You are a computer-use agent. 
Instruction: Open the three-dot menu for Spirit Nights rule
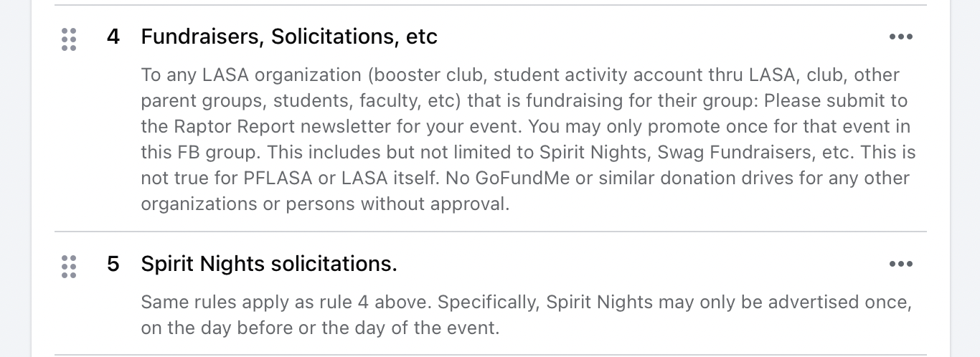click(900, 264)
